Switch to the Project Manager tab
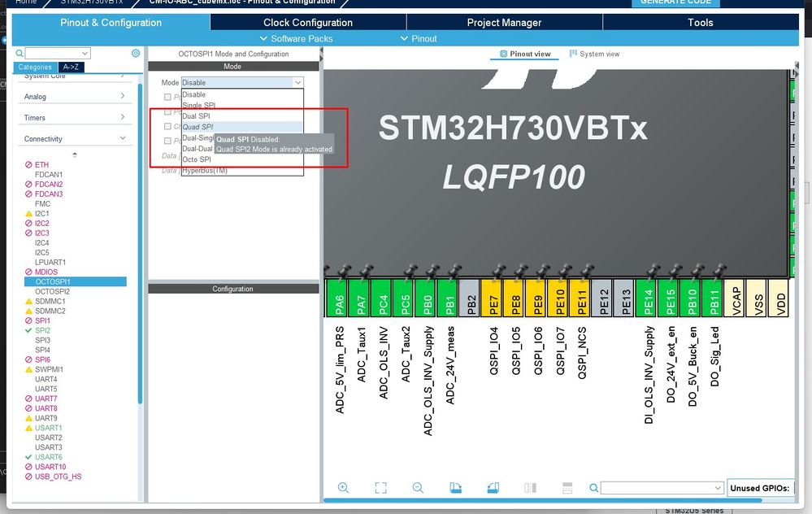 (x=505, y=22)
